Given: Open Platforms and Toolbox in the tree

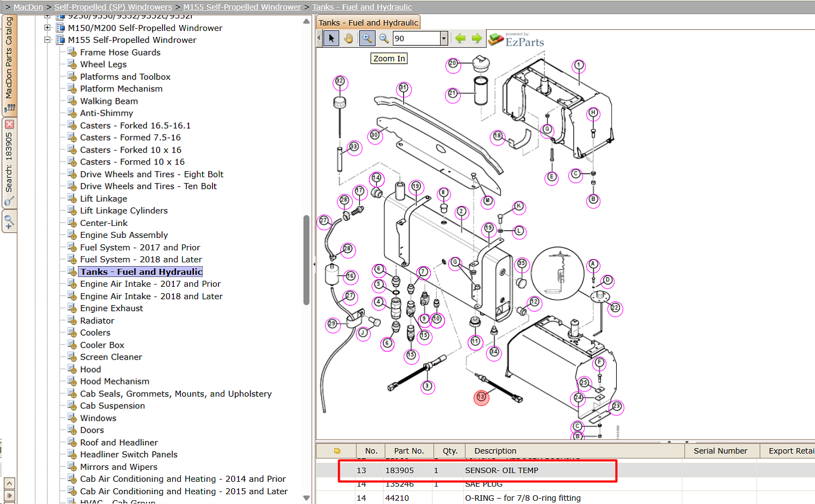Looking at the screenshot, I should pos(125,77).
